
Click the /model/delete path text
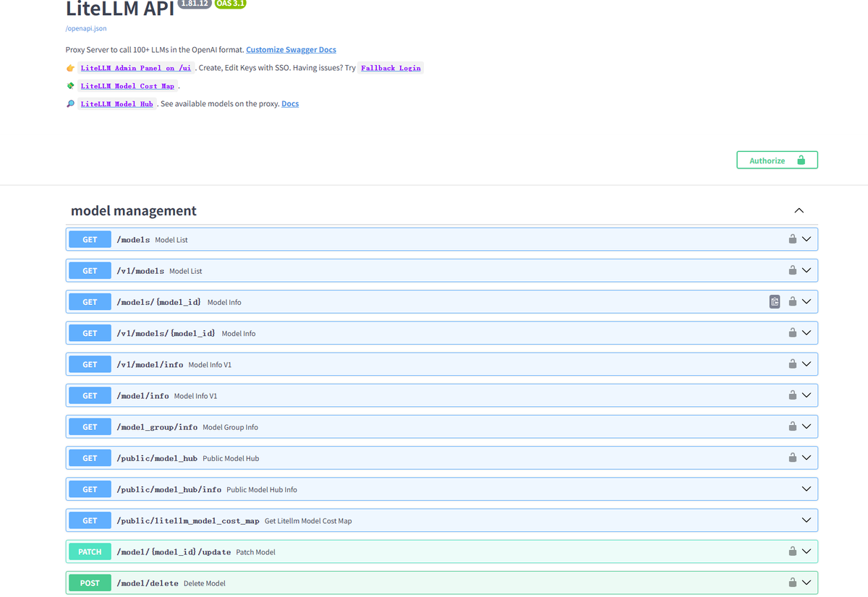[148, 583]
